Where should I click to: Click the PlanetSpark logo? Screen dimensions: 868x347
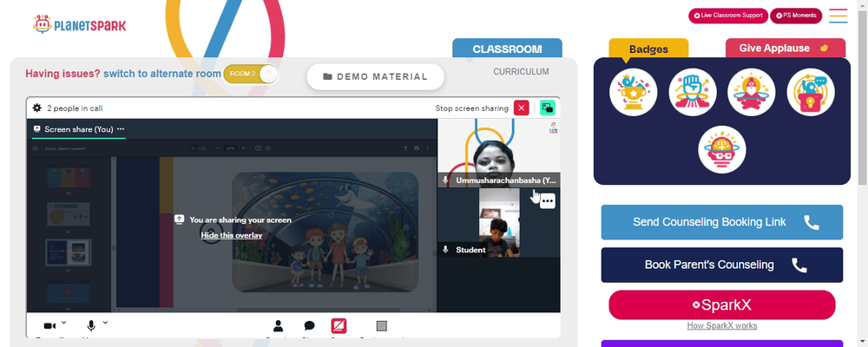(x=79, y=24)
